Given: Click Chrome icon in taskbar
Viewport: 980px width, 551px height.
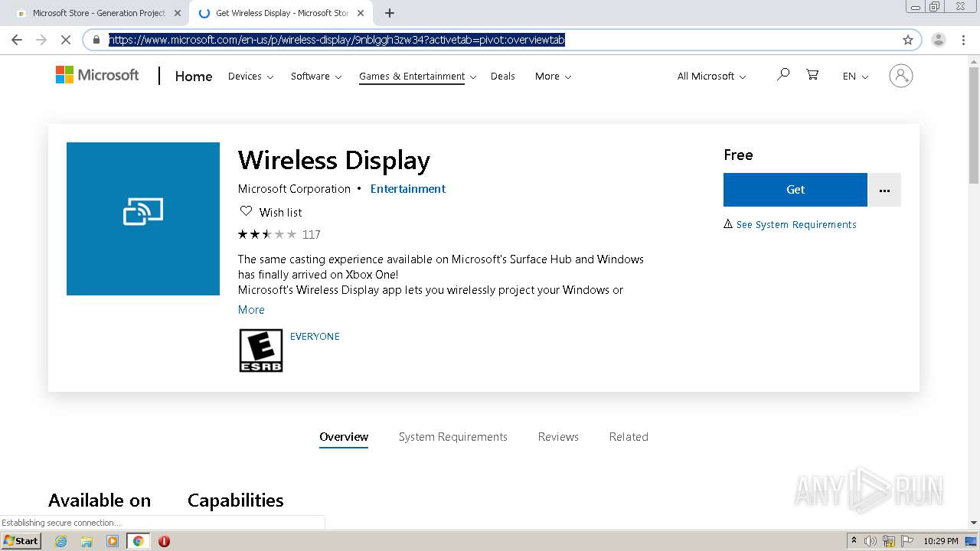Looking at the screenshot, I should click(x=139, y=541).
